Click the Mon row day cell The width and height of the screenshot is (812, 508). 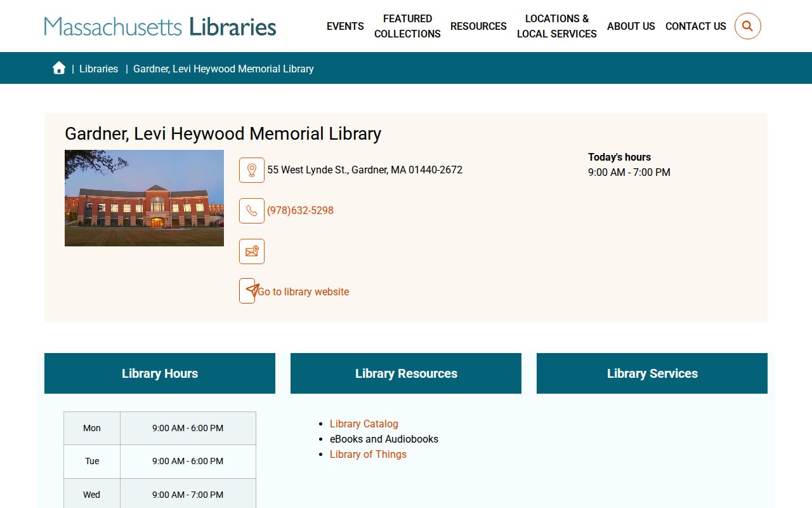(92, 428)
